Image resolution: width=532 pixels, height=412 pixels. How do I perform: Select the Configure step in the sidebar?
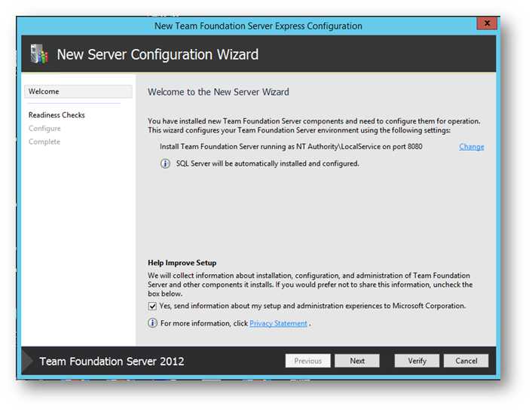pyautogui.click(x=44, y=129)
